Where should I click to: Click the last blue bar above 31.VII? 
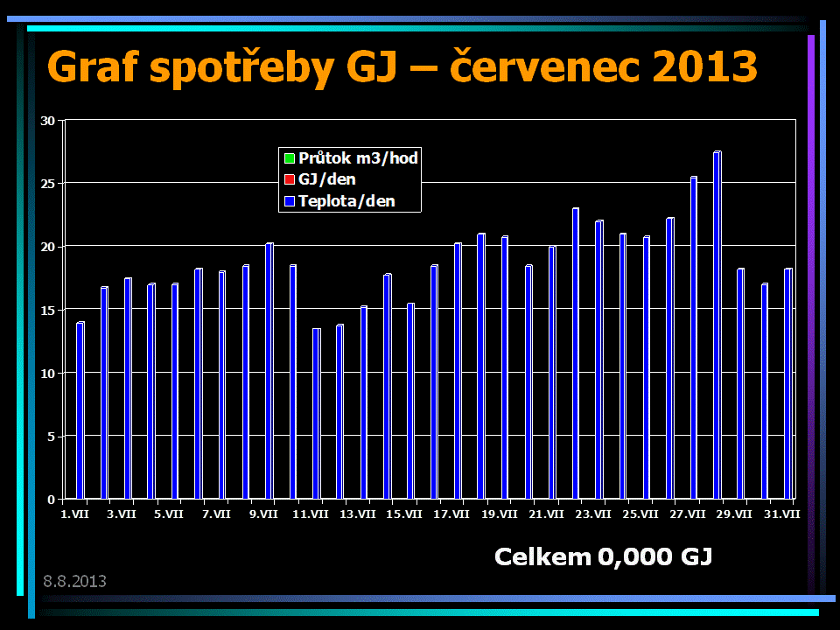(788, 385)
